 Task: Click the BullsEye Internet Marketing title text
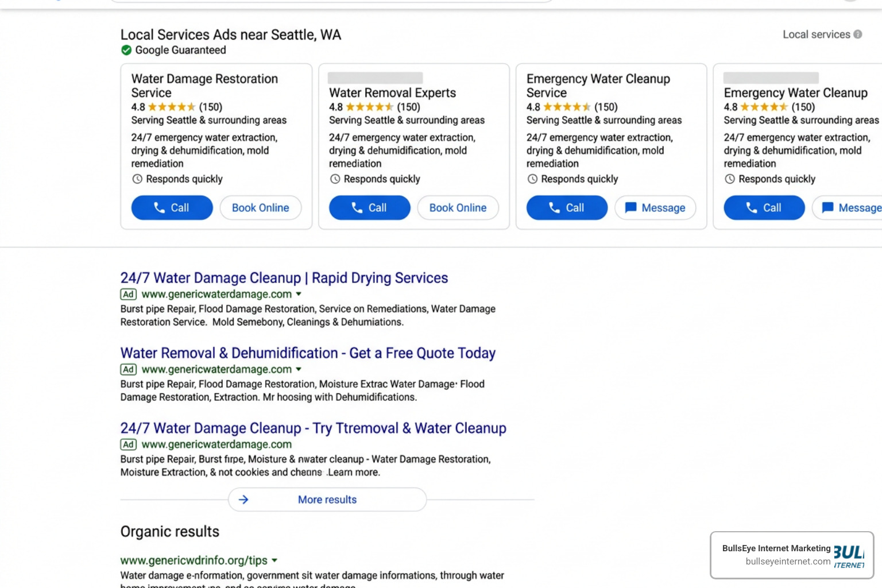(776, 548)
